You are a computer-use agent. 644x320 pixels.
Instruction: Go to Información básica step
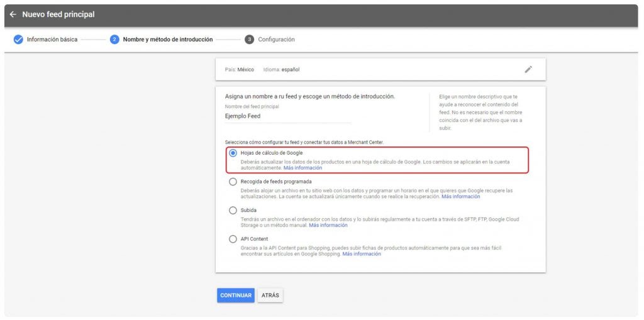click(x=52, y=40)
